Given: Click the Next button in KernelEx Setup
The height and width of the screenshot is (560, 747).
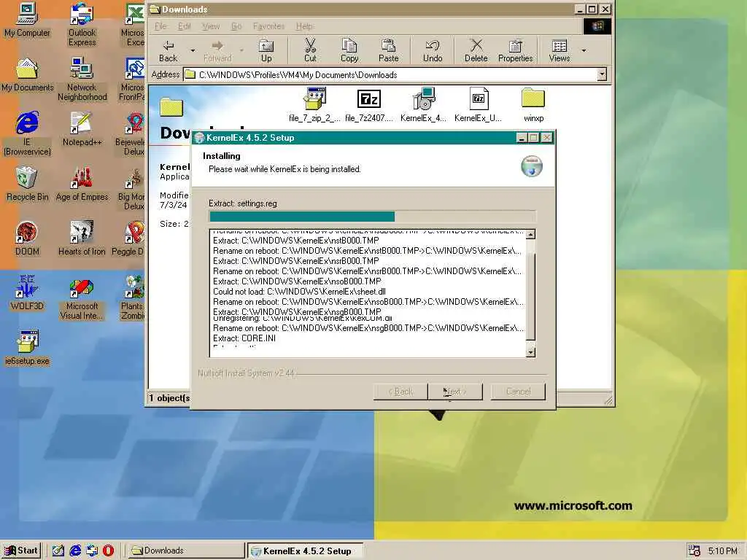Looking at the screenshot, I should point(455,392).
